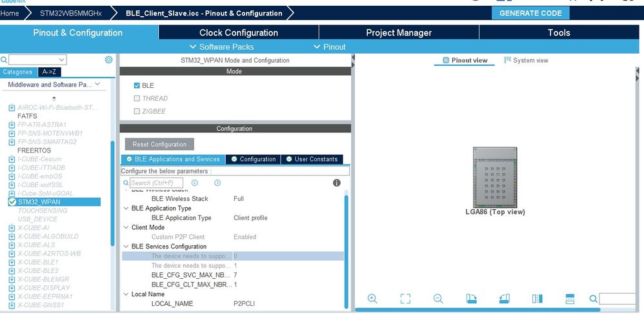Collapse the BLE Application Type group
644x315 pixels.
[x=126, y=208]
